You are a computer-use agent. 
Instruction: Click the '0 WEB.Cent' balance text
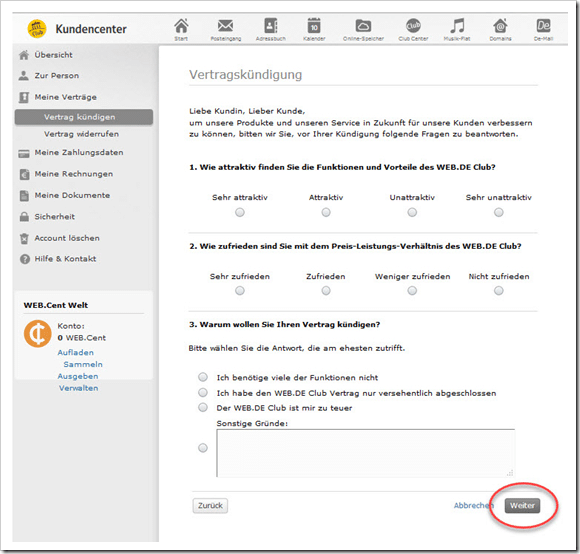tap(81, 338)
